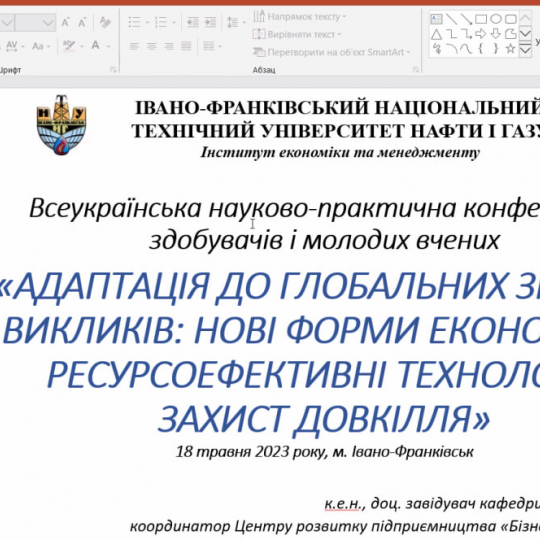Expand character spacing dropdown arrow
The image size is (540, 540).
(x=23, y=46)
